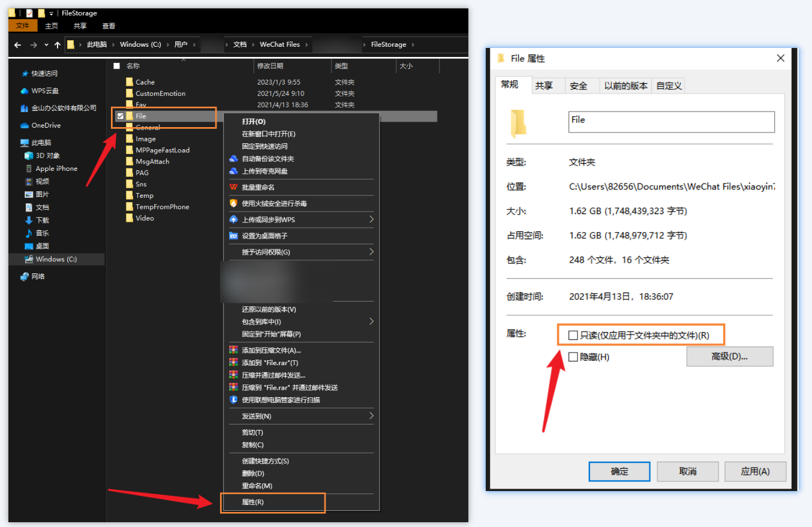Click the 设置为桌面格子 icon

(x=232, y=236)
